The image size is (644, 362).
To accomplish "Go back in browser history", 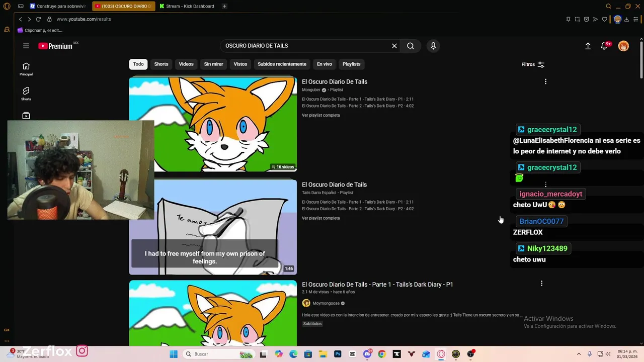I will point(20,19).
